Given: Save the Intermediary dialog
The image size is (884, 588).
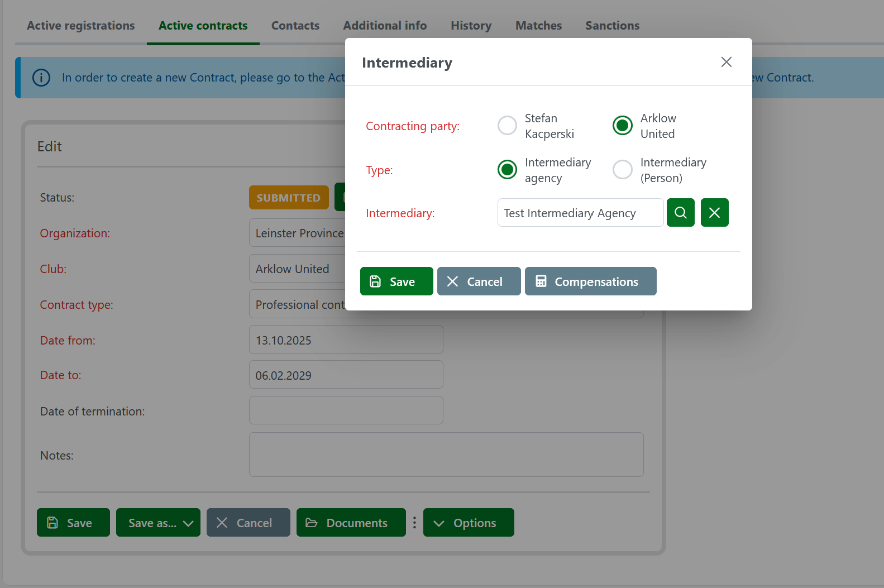Looking at the screenshot, I should point(396,281).
